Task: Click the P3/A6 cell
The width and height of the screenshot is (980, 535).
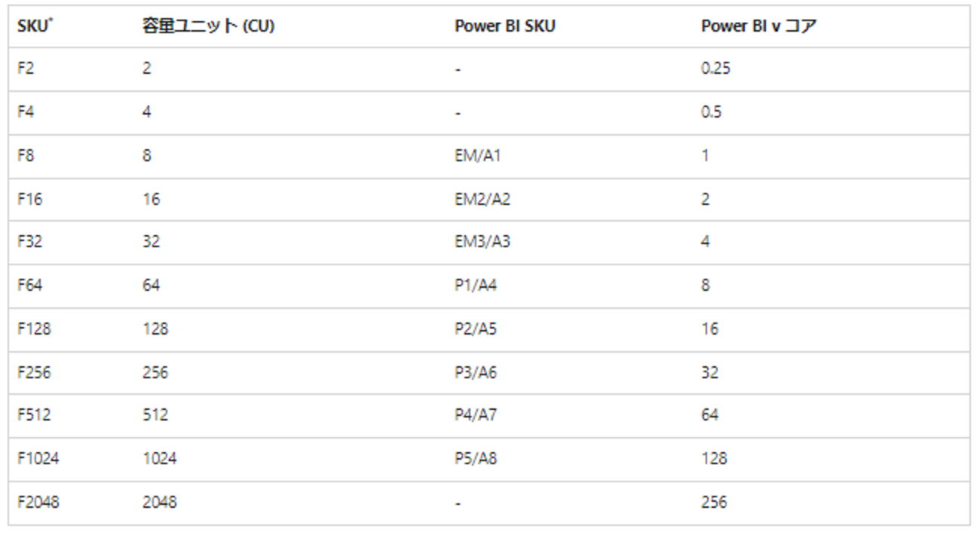Action: 476,373
